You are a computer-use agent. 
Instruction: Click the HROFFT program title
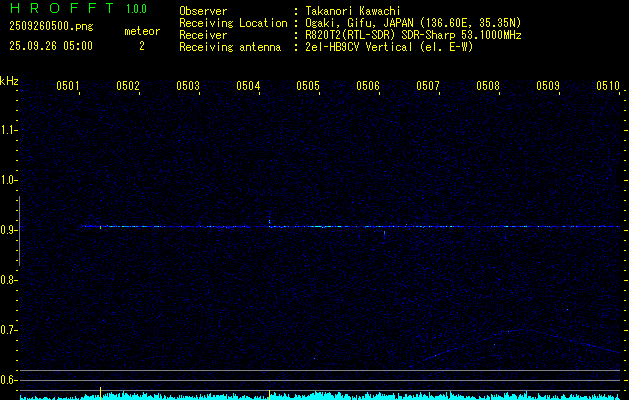(62, 8)
